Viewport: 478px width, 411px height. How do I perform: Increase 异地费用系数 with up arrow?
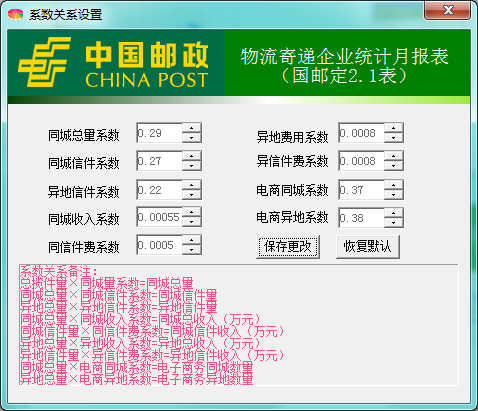click(393, 128)
